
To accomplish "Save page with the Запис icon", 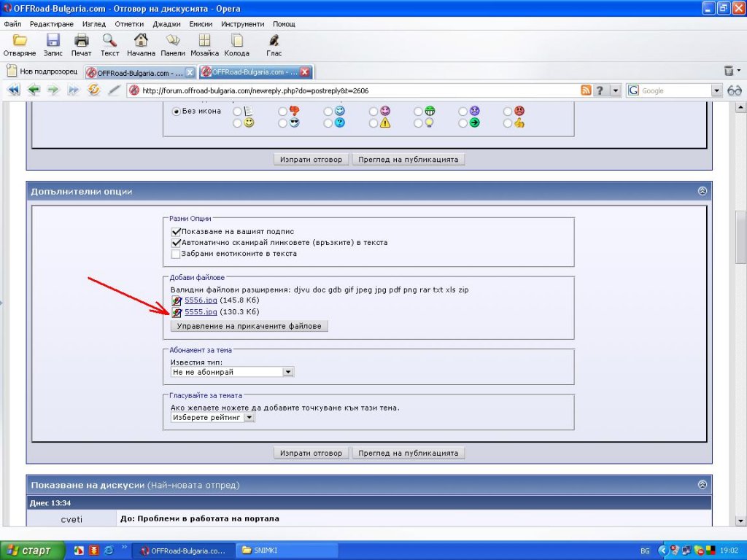I will [53, 45].
